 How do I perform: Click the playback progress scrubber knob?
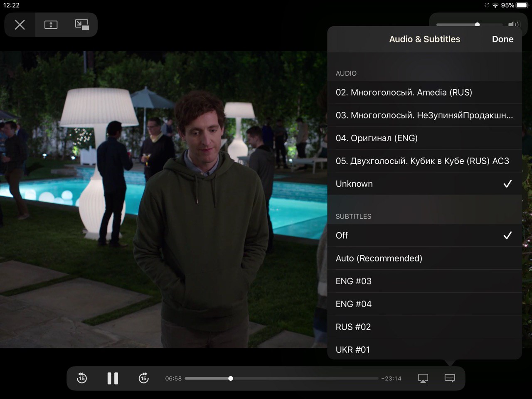pyautogui.click(x=231, y=378)
